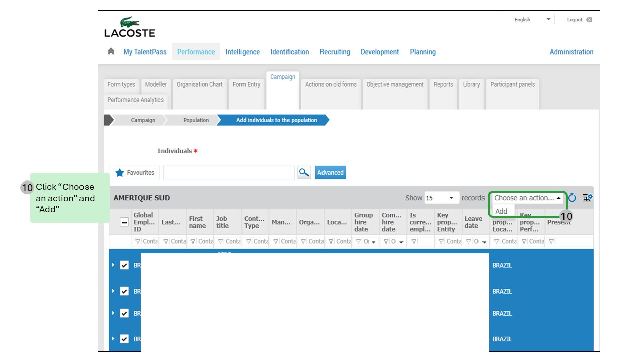Click the Logout icon
This screenshot has height=362, width=644.
[x=589, y=20]
